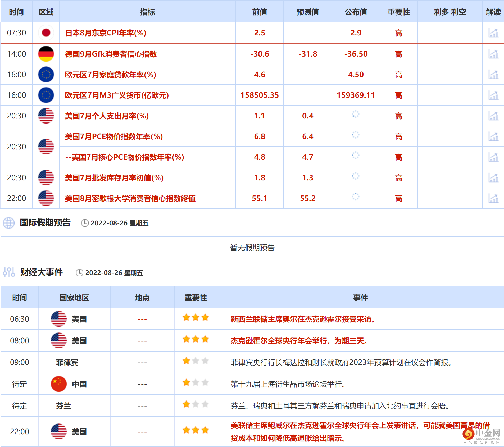Click the 指标 column header

coord(147,12)
